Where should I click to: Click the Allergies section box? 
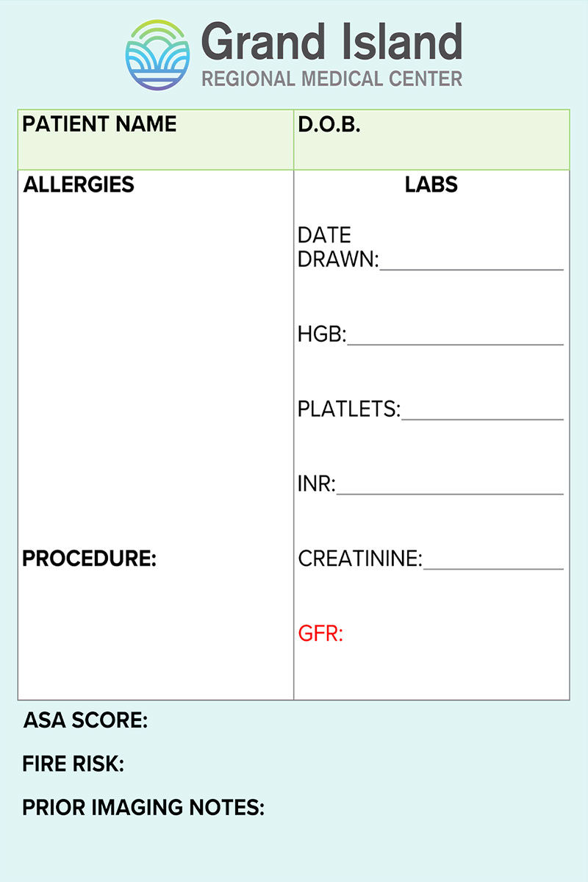pos(156,353)
